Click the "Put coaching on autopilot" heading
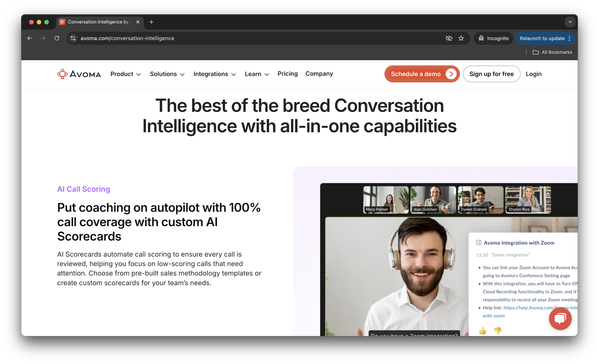The height and width of the screenshot is (364, 599). 159,222
